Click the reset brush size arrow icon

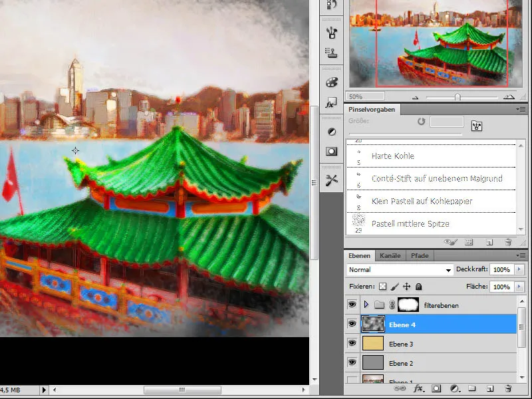tap(421, 121)
